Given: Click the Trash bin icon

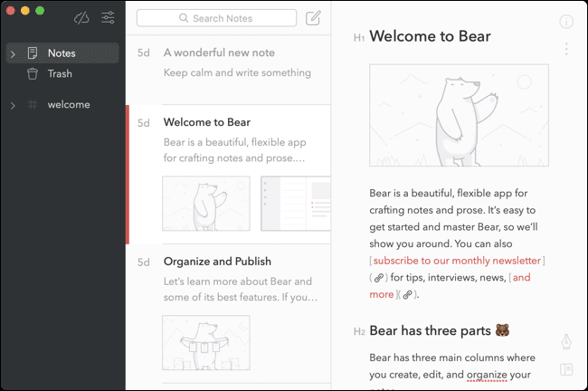Looking at the screenshot, I should (x=33, y=73).
